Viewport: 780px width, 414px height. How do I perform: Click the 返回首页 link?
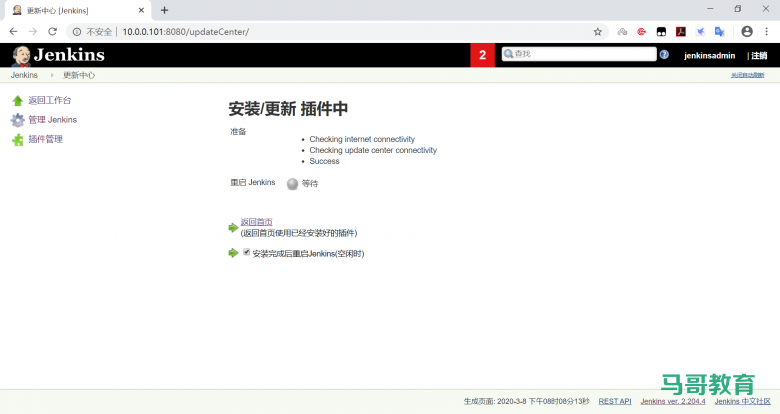257,222
